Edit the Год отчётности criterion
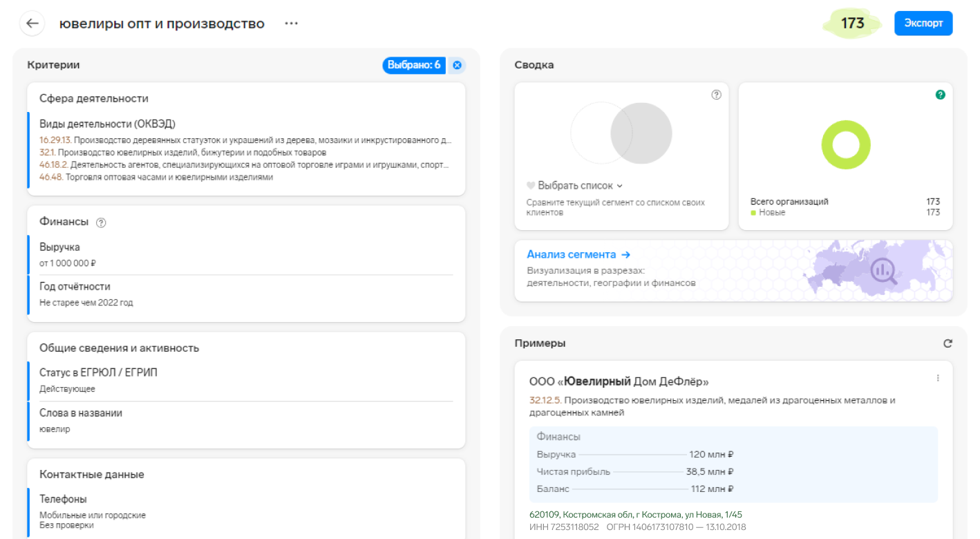The image size is (980, 539). coord(241,294)
